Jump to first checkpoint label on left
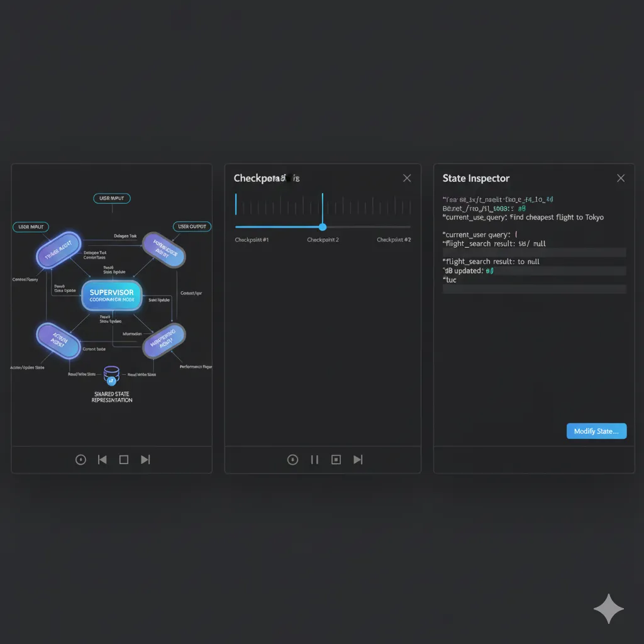644x644 pixels. click(252, 240)
